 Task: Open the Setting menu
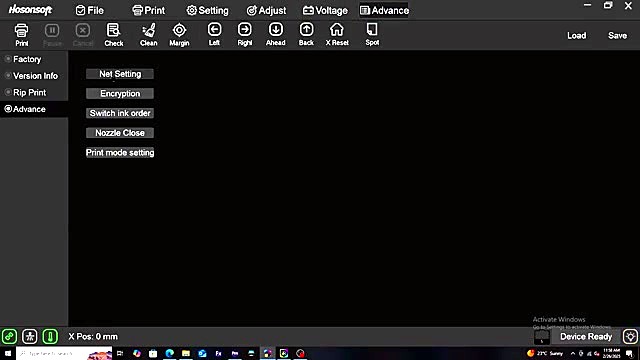point(207,11)
